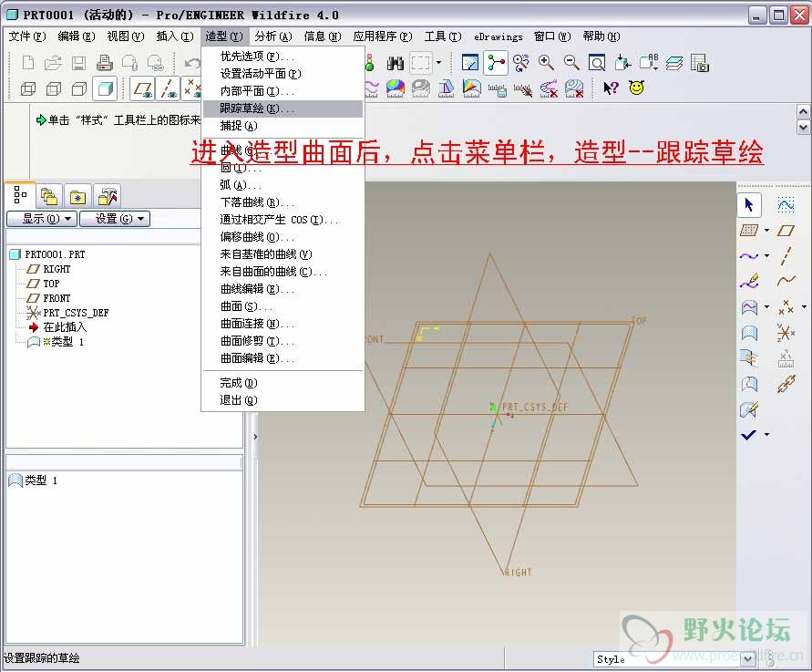Expand the surface tool dropdown arrow
The image size is (812, 672).
(767, 307)
